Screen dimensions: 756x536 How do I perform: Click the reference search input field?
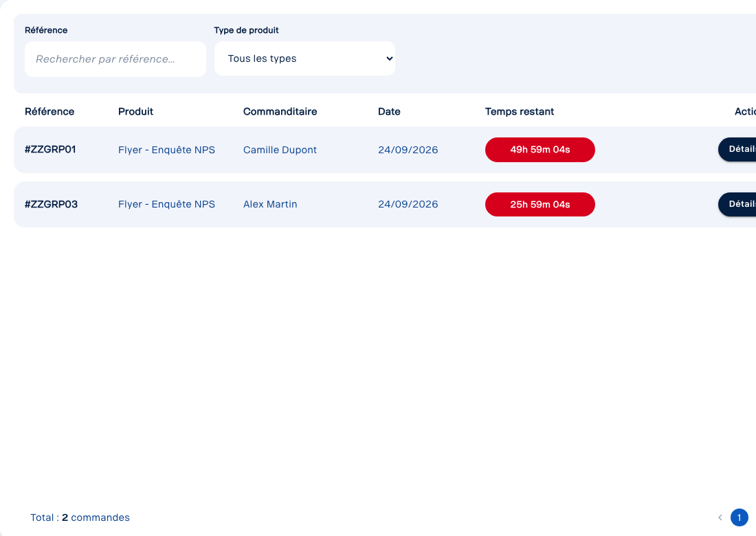115,59
